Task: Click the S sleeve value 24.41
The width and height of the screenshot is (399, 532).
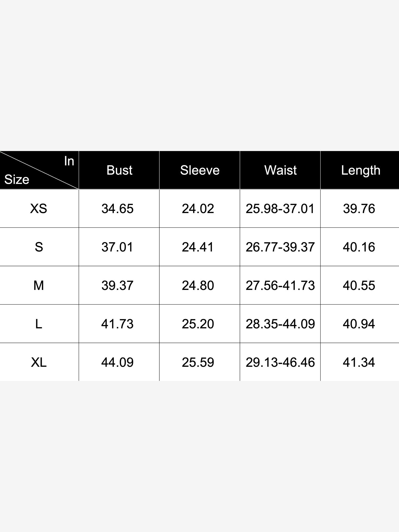Action: click(x=198, y=247)
